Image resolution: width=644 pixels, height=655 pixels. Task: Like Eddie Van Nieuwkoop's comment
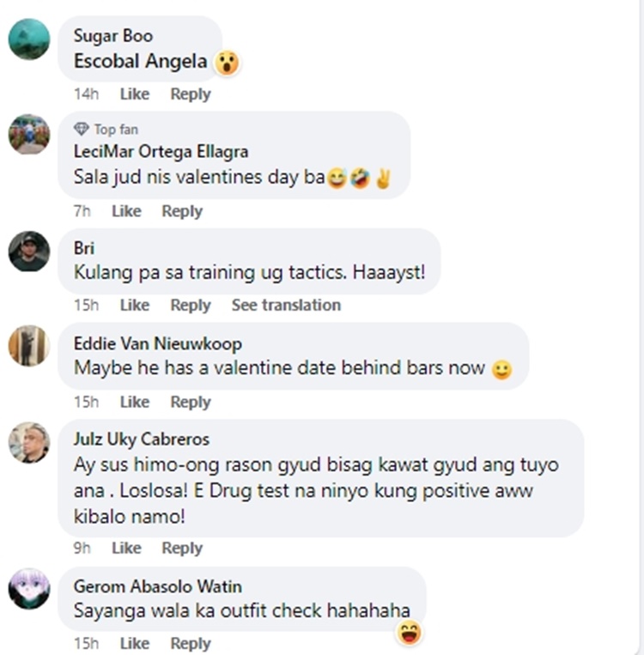tap(135, 402)
